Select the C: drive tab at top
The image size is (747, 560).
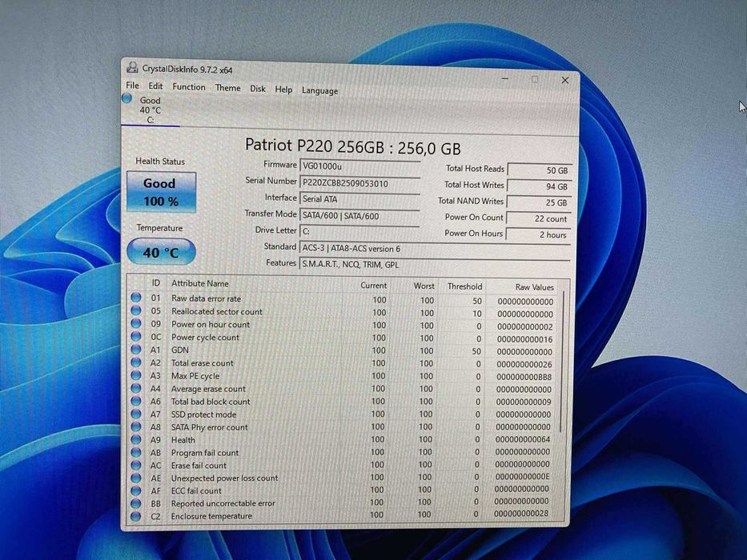[x=150, y=110]
